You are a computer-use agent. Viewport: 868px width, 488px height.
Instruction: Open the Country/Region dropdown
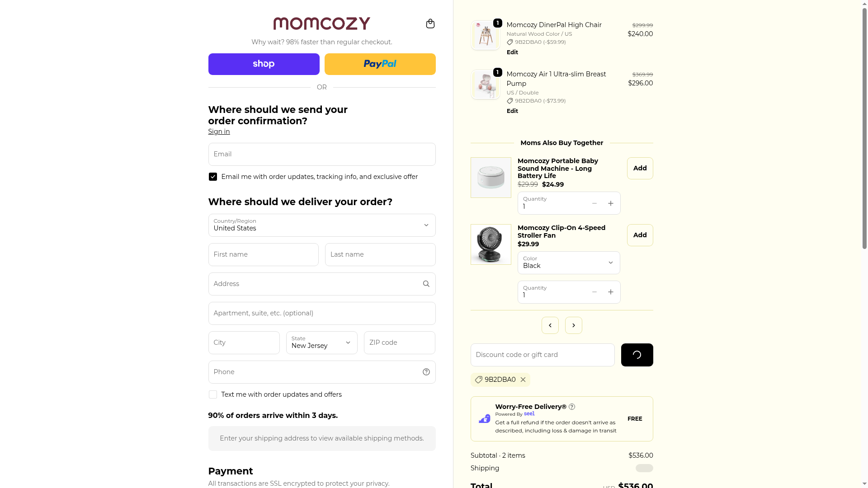click(321, 225)
